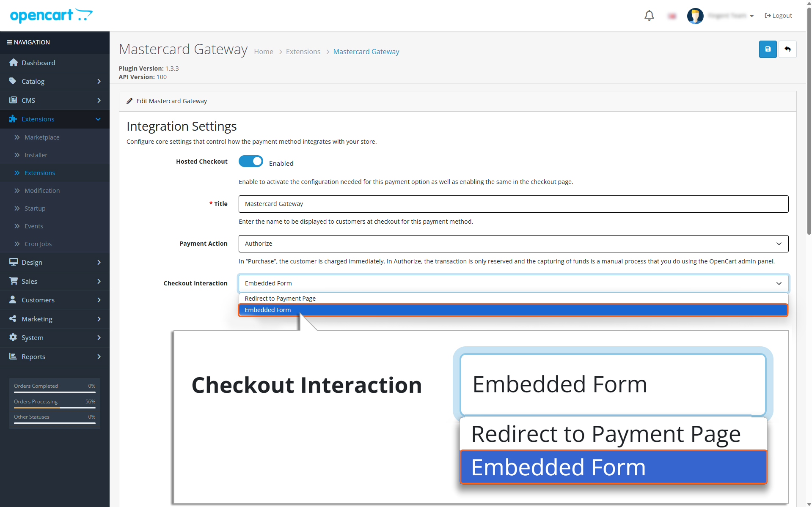Select Redirect to Payment Page option
This screenshot has width=812, height=507.
coord(280,299)
